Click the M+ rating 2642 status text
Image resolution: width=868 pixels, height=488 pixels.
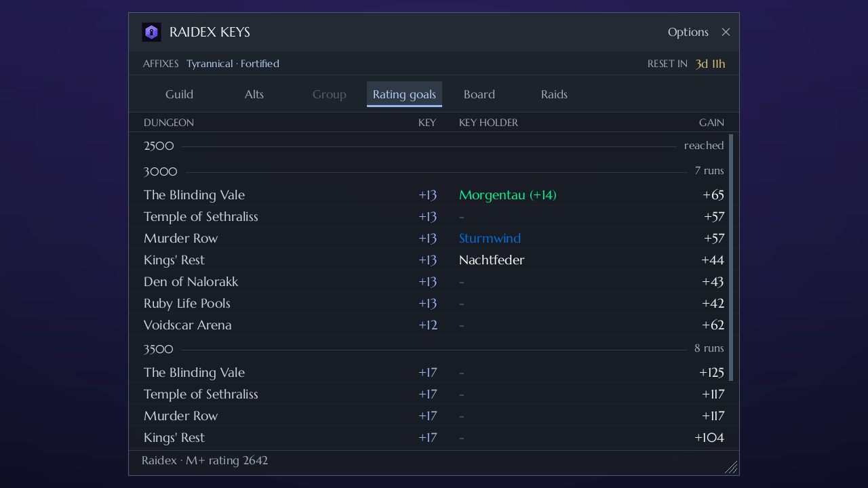(226, 461)
